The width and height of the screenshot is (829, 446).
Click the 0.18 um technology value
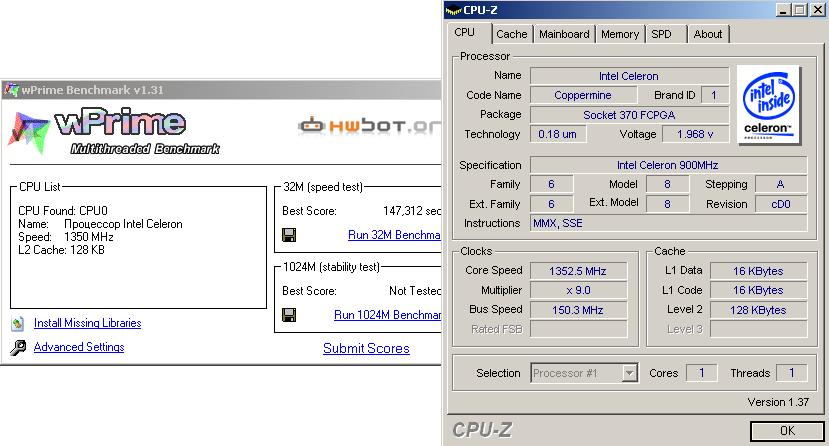coord(558,134)
